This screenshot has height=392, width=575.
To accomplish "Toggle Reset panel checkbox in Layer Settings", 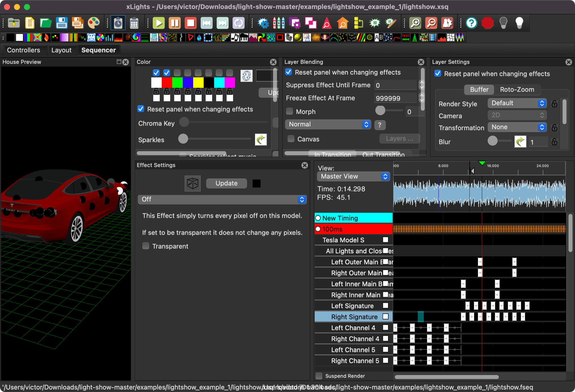I will 438,74.
